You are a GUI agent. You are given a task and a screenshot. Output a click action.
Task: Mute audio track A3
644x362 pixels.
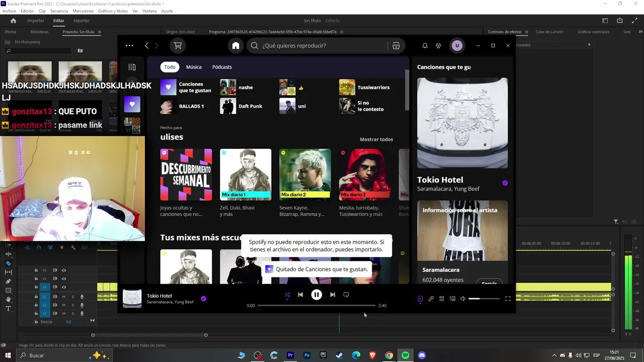64,313
